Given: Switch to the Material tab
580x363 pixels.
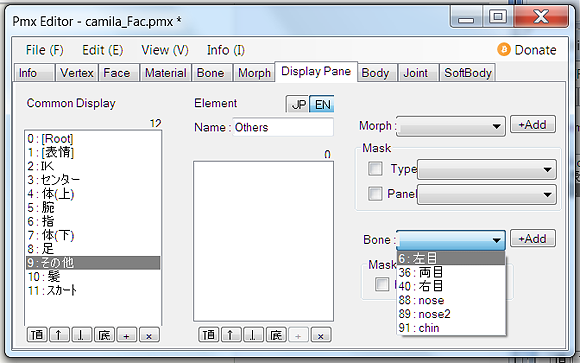Looking at the screenshot, I should point(165,73).
